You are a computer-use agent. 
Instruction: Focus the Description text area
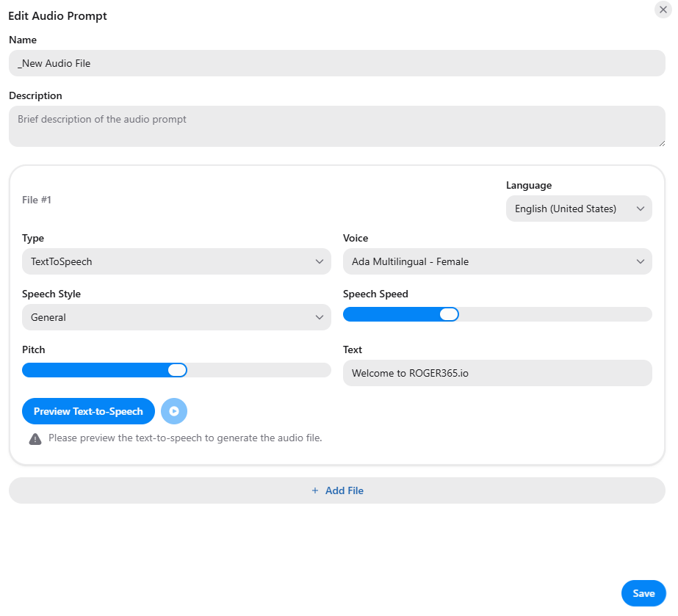click(x=337, y=126)
